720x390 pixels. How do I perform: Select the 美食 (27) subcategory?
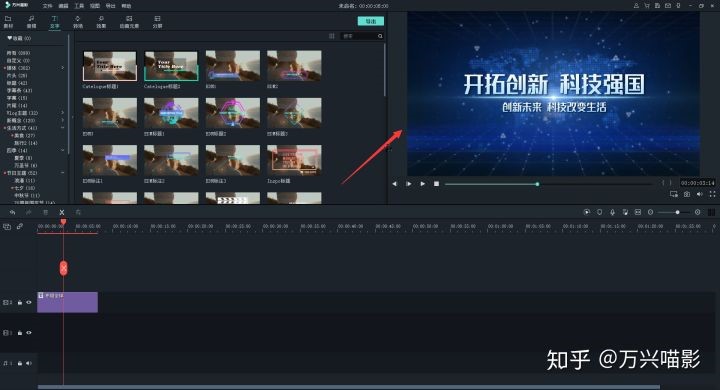[x=24, y=136]
